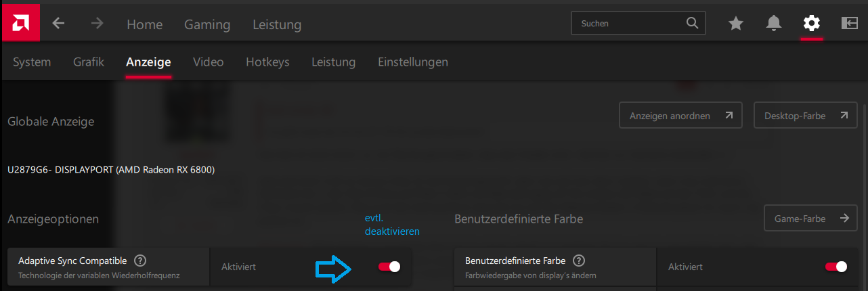Open the top Leistung tab

[x=277, y=25]
